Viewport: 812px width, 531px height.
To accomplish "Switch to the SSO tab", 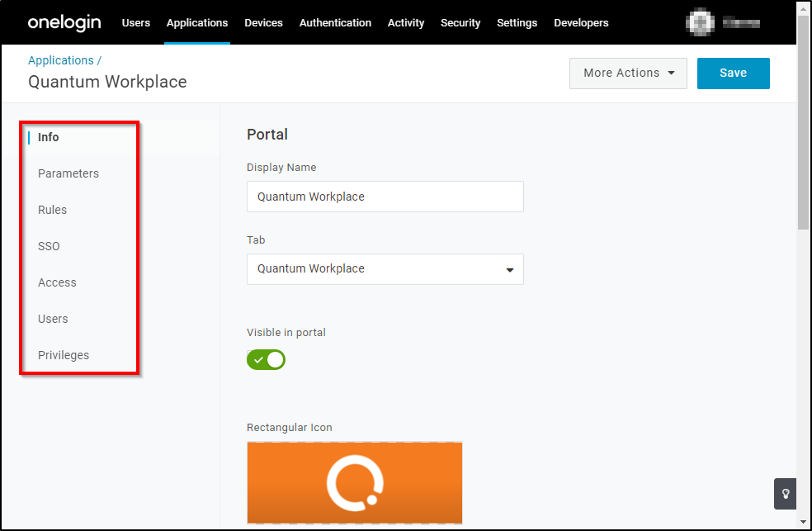I will click(x=49, y=246).
